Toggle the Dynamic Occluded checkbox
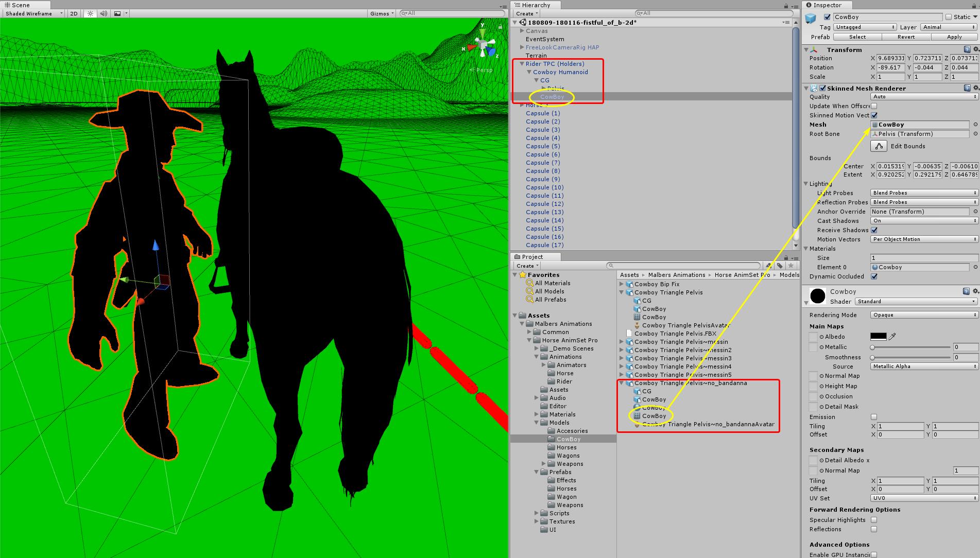Screen dimensions: 980x558 874,276
